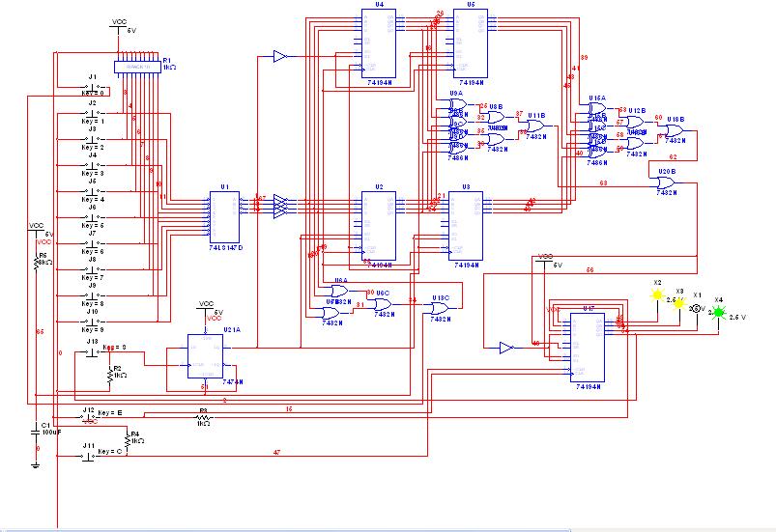Select the U18C 7432N OR gate
This screenshot has height=532, width=776.
coord(440,309)
